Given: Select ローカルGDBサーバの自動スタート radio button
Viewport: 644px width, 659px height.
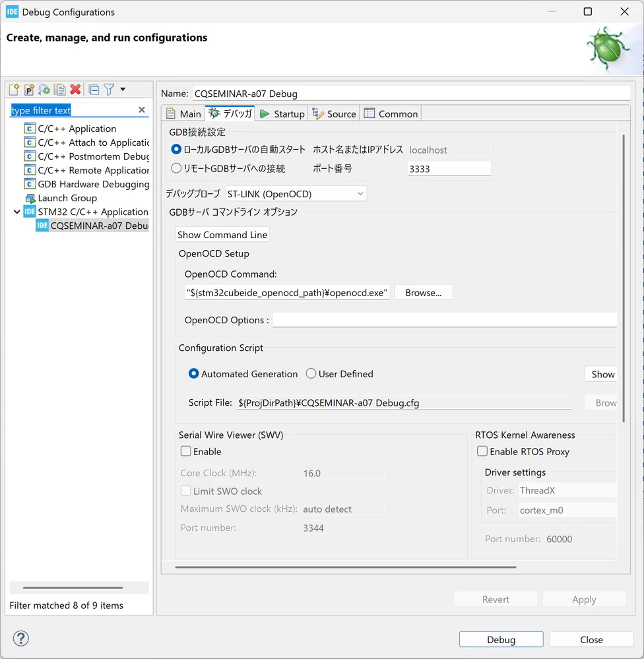Looking at the screenshot, I should 176,149.
